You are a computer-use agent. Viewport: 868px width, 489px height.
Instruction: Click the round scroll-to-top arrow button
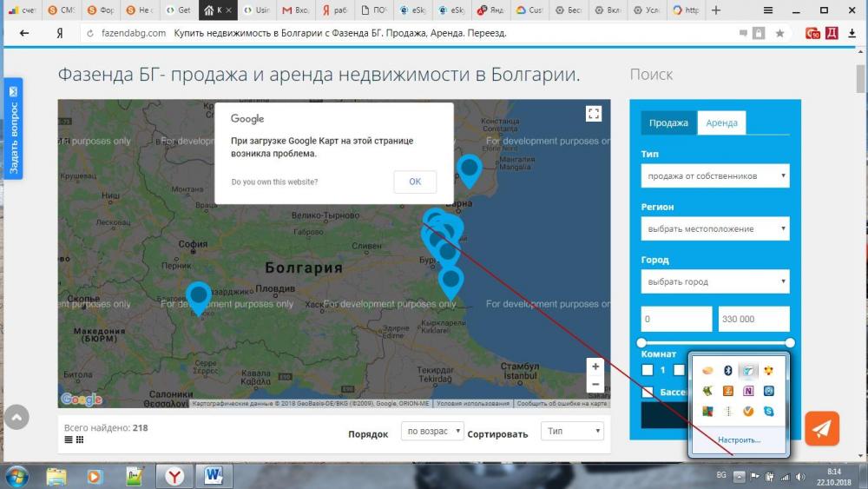(x=16, y=417)
